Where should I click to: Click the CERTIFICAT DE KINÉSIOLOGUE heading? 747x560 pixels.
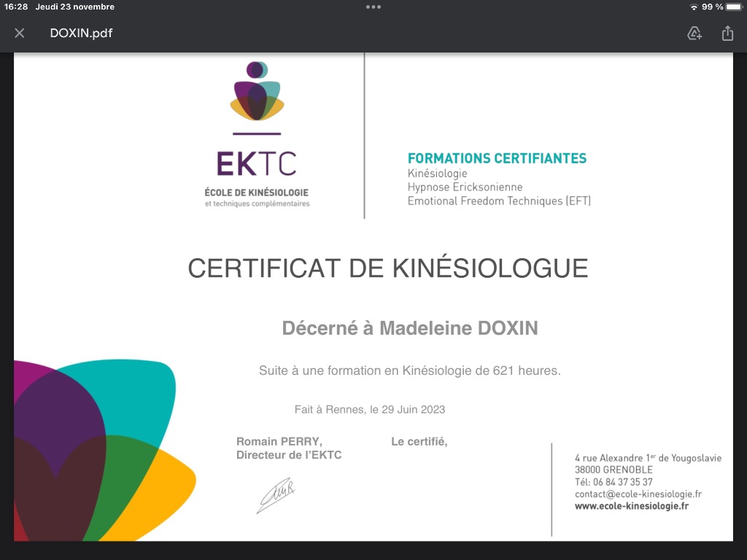click(387, 268)
